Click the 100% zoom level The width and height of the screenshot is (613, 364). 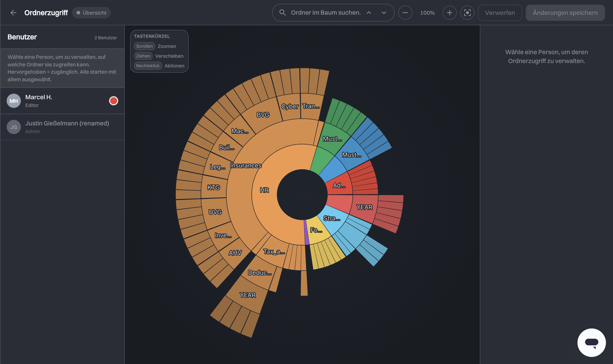(x=427, y=12)
